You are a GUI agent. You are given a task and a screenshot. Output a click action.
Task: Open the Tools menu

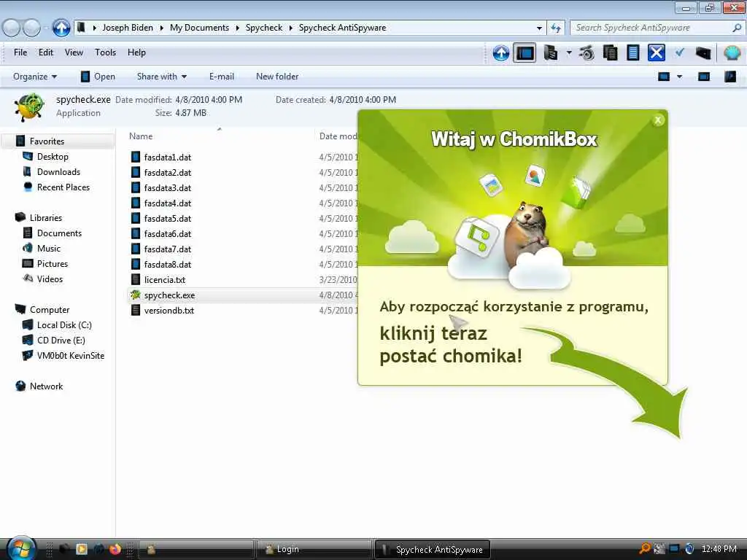click(105, 52)
